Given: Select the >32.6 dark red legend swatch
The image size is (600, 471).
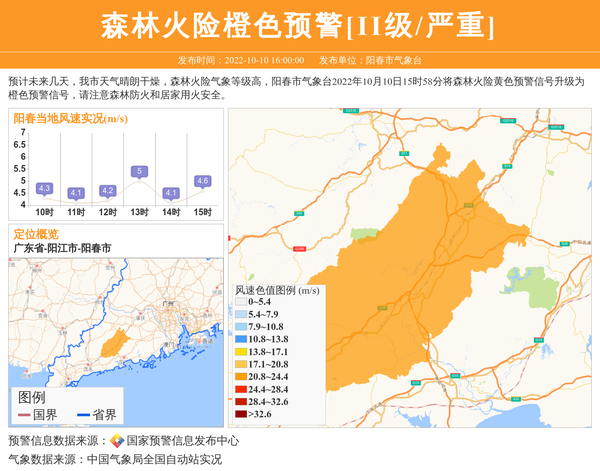Looking at the screenshot, I should pos(240,414).
